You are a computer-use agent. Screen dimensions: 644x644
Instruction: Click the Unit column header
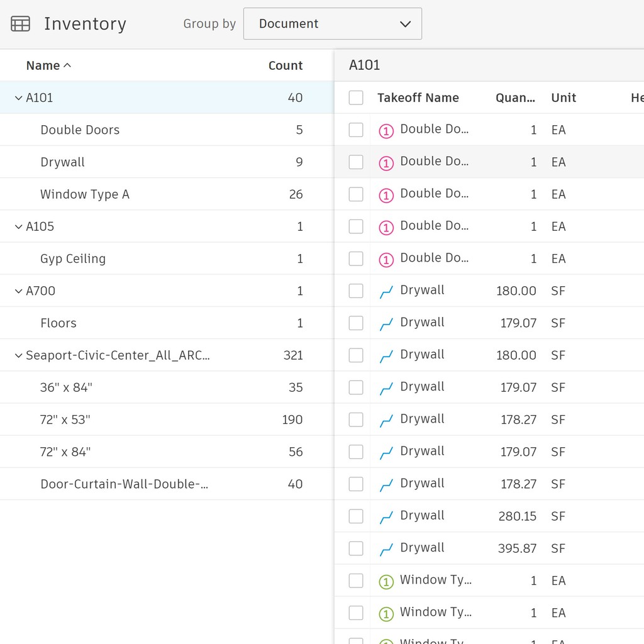563,97
